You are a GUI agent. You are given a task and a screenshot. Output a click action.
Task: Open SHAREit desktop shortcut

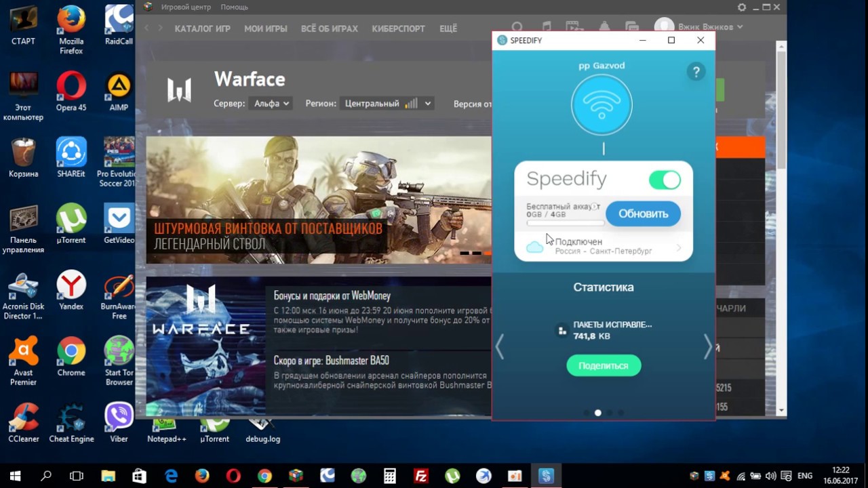tap(71, 157)
